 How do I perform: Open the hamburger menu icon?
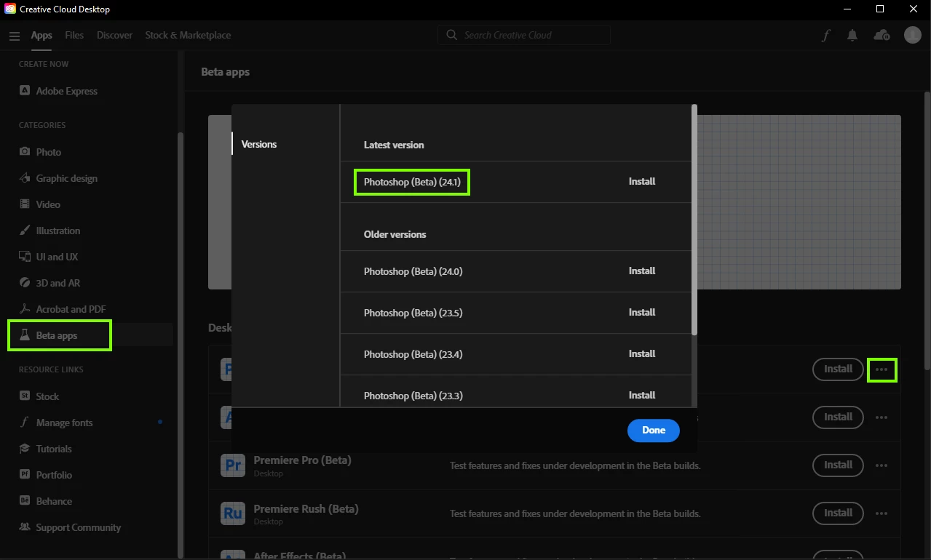15,36
